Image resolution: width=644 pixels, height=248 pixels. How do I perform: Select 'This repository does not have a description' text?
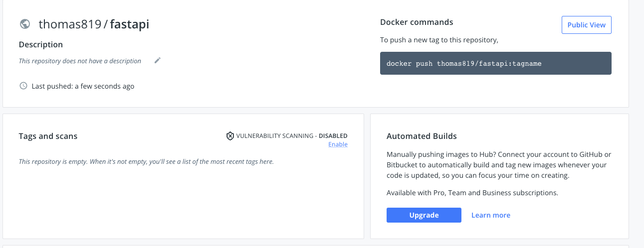(x=80, y=61)
